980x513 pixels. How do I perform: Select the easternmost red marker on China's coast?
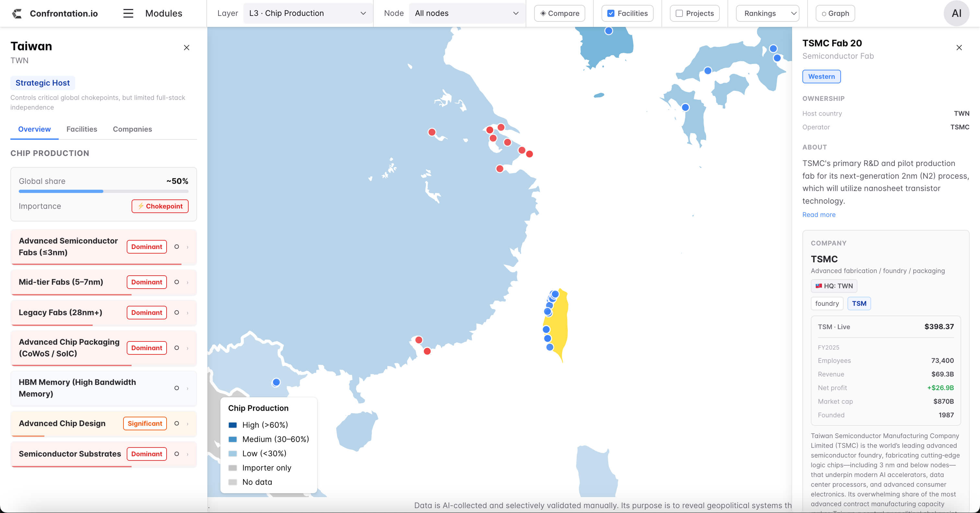coord(530,154)
